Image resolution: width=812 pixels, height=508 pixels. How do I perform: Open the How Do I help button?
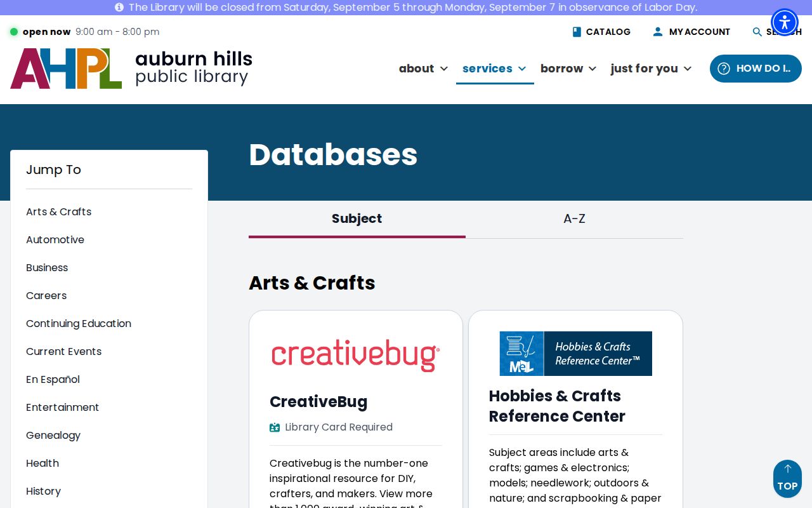[756, 69]
